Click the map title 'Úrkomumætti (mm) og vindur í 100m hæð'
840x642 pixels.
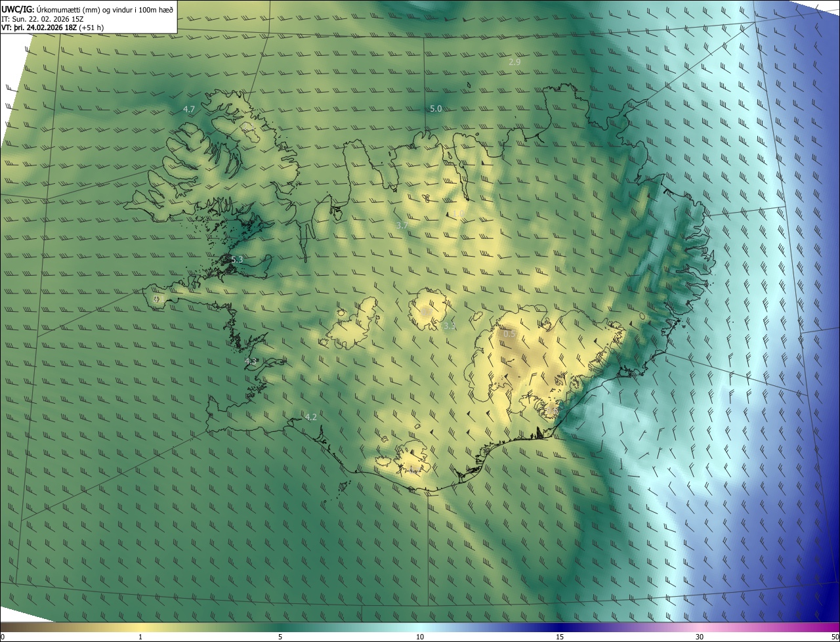106,9
